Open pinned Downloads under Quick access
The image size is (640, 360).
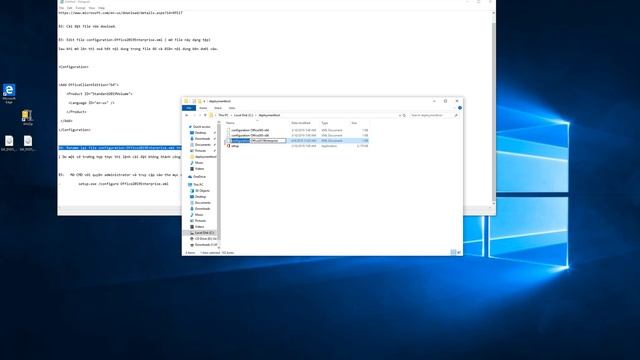point(202,139)
